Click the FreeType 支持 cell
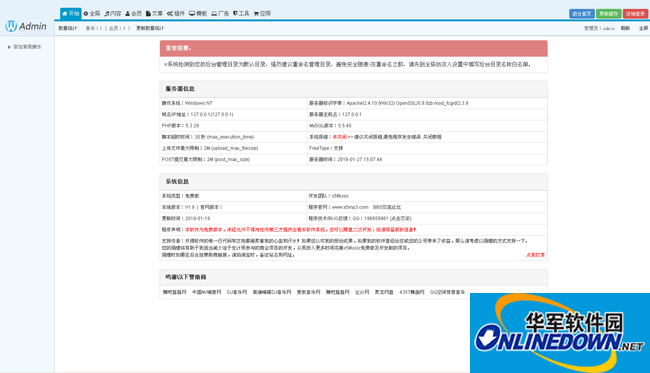This screenshot has height=373, width=650. pyautogui.click(x=427, y=148)
